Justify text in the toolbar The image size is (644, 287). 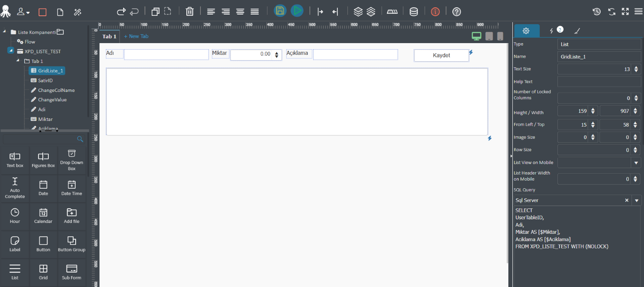point(255,12)
